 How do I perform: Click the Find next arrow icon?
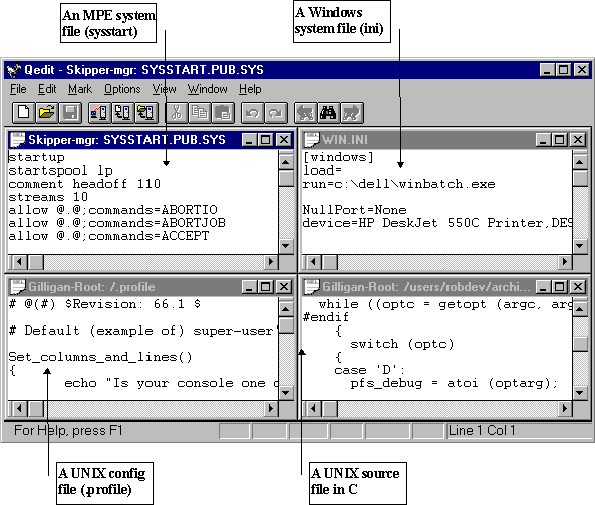point(352,113)
